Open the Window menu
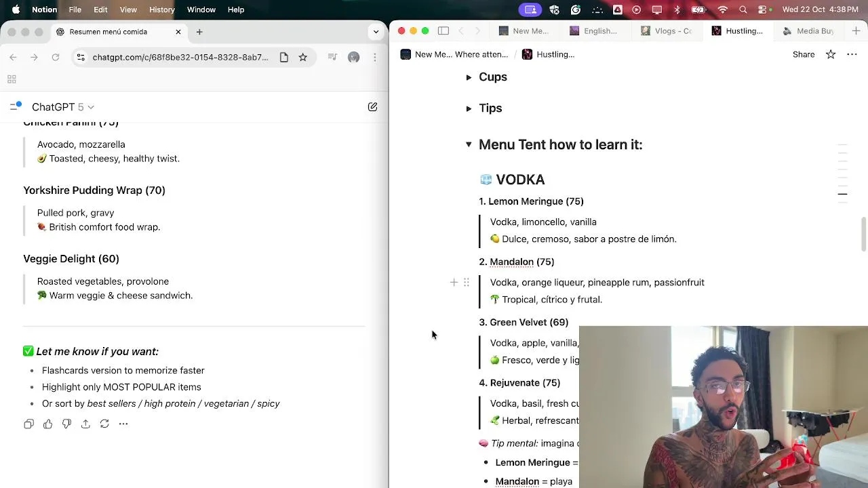The image size is (868, 488). click(x=201, y=9)
